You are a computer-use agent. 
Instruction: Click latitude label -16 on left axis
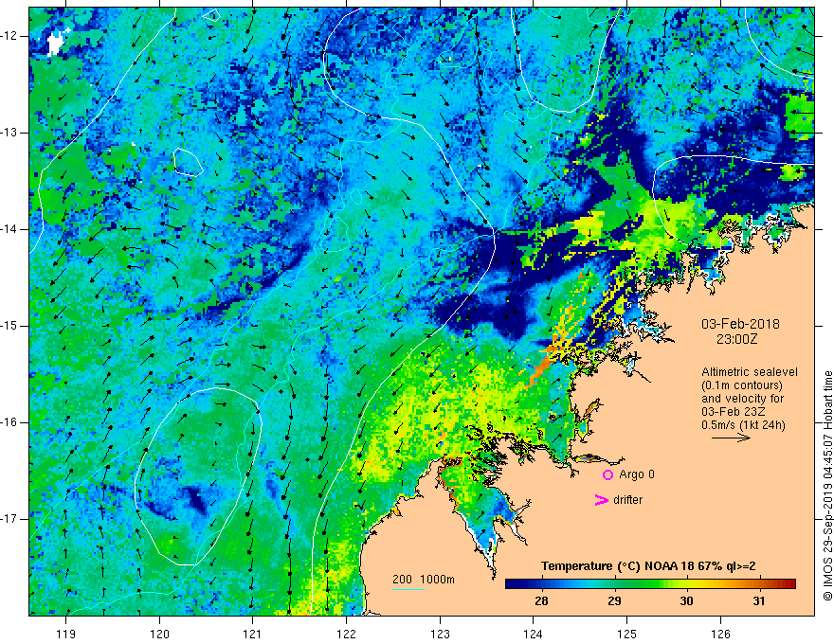click(9, 422)
